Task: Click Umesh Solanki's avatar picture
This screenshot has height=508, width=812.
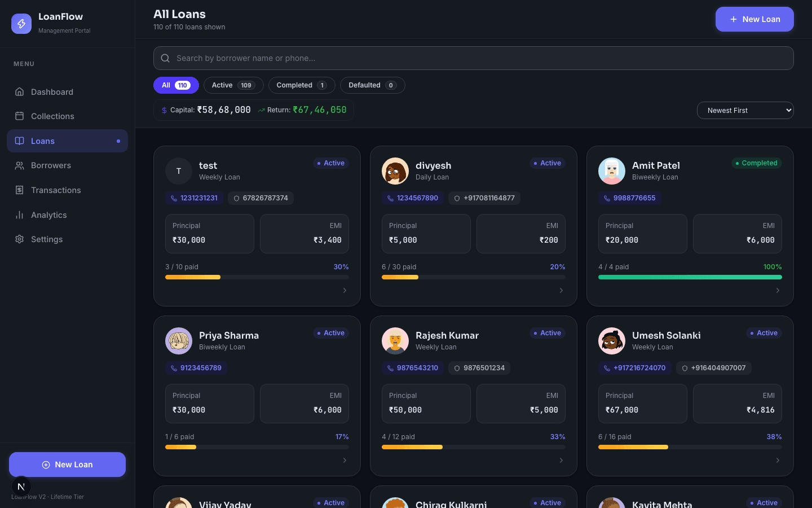Action: point(612,341)
